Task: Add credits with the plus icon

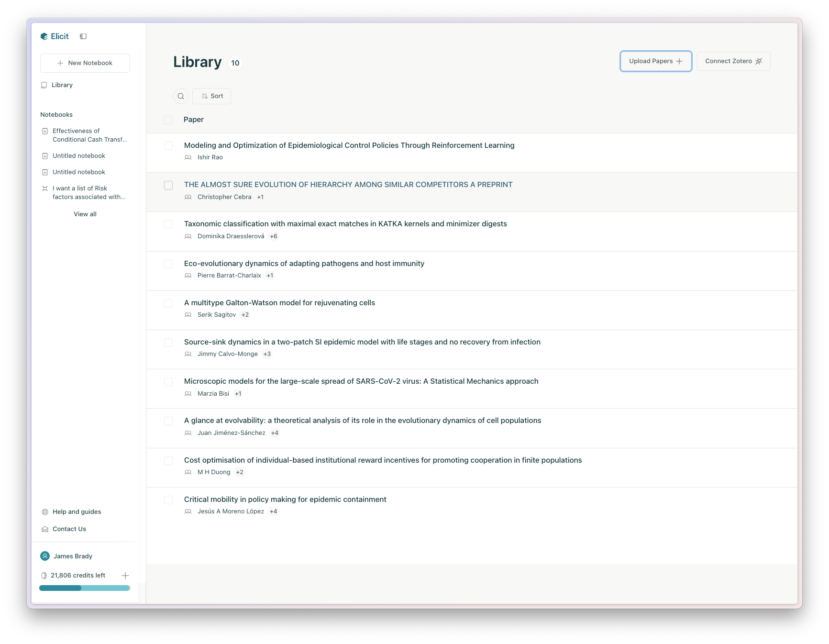Action: (125, 576)
